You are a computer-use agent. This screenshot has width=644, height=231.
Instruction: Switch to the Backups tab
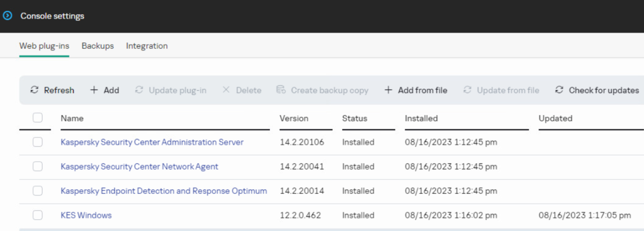[98, 46]
